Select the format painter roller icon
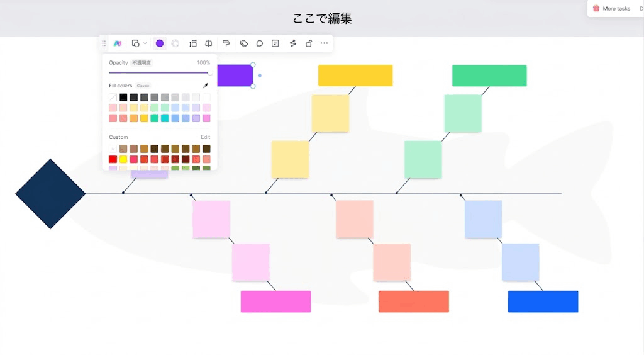644x355 pixels. [x=226, y=43]
